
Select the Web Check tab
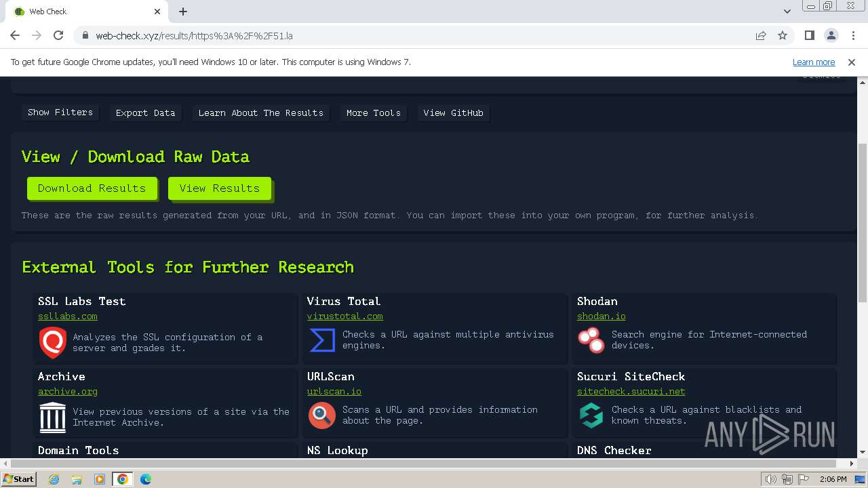pos(88,12)
